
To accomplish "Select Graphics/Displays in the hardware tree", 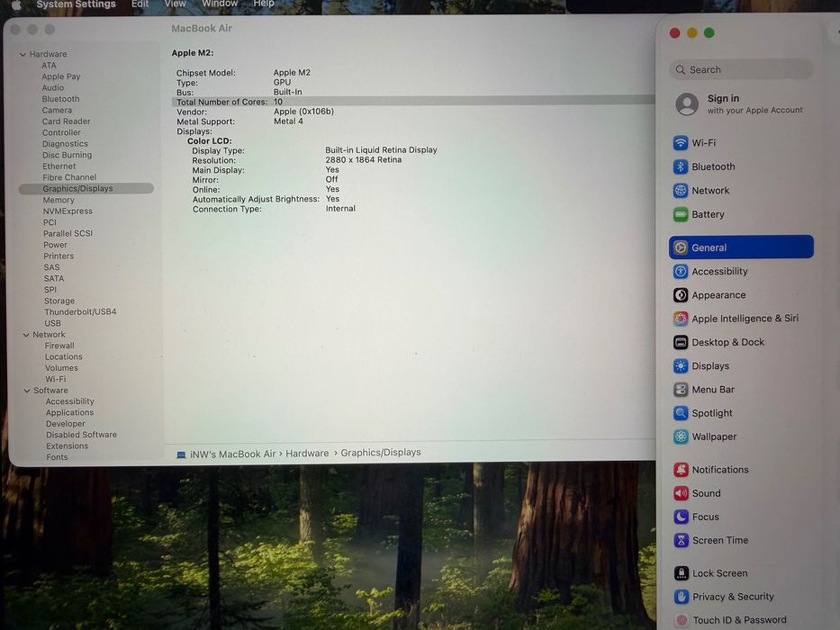I will pos(86,189).
